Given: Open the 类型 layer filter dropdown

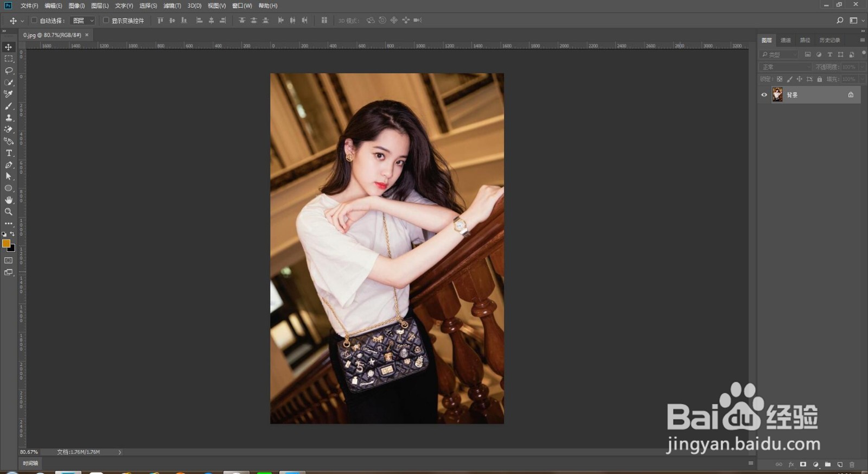Looking at the screenshot, I should [x=778, y=54].
